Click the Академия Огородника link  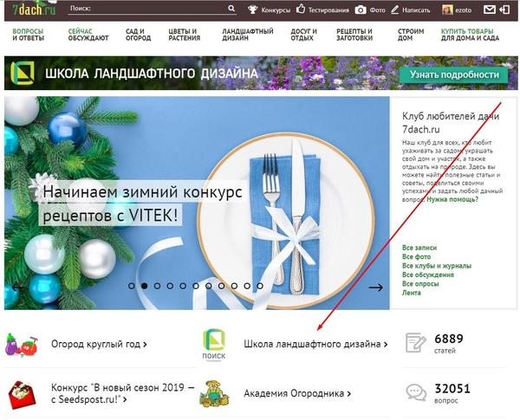click(296, 393)
